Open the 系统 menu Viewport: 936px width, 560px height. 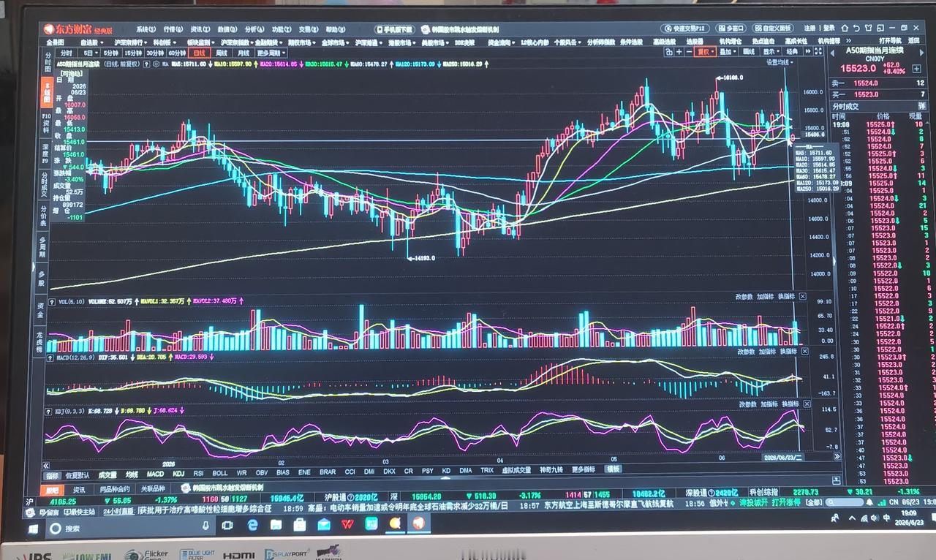[146, 29]
